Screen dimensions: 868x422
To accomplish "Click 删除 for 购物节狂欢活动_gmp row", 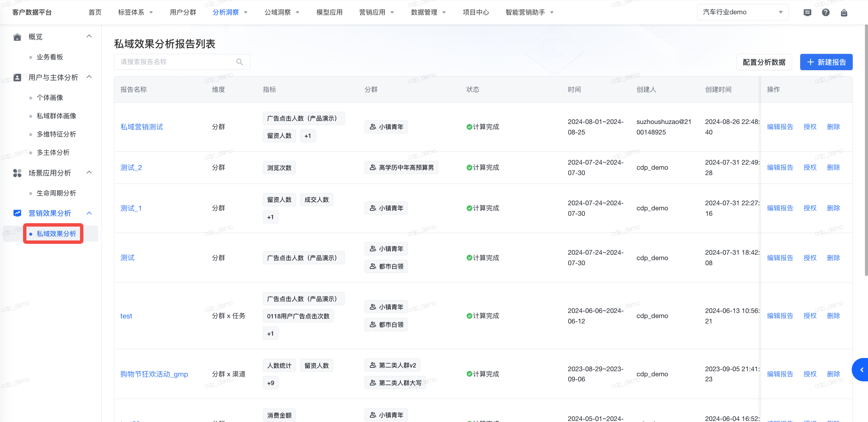I will 833,374.
